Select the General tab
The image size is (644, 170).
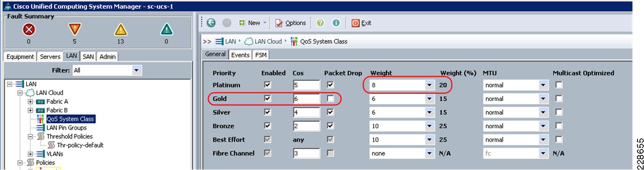pyautogui.click(x=215, y=54)
